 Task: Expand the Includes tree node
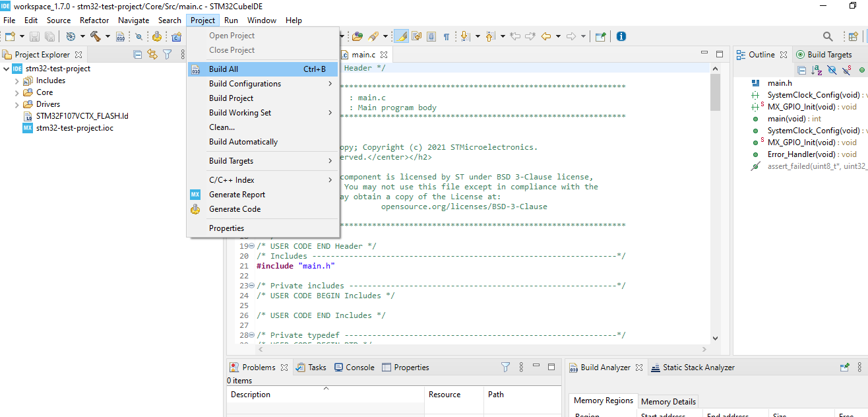coord(17,80)
